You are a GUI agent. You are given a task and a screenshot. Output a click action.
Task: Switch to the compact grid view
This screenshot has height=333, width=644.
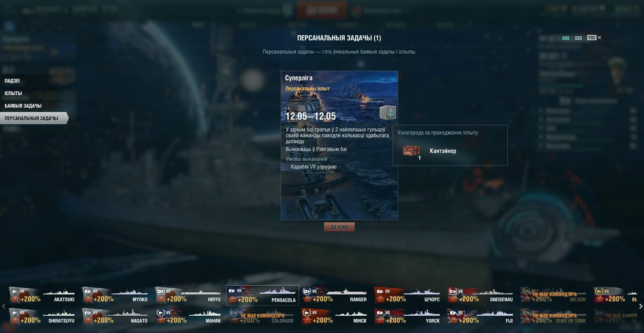coord(578,38)
